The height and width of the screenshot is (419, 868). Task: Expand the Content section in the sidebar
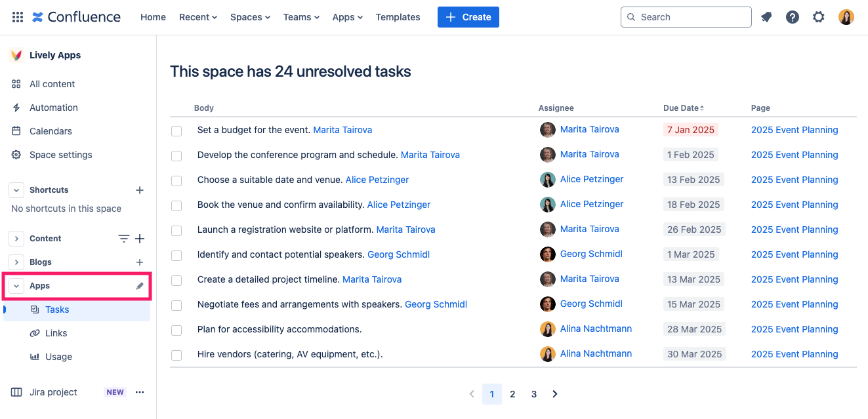click(16, 238)
